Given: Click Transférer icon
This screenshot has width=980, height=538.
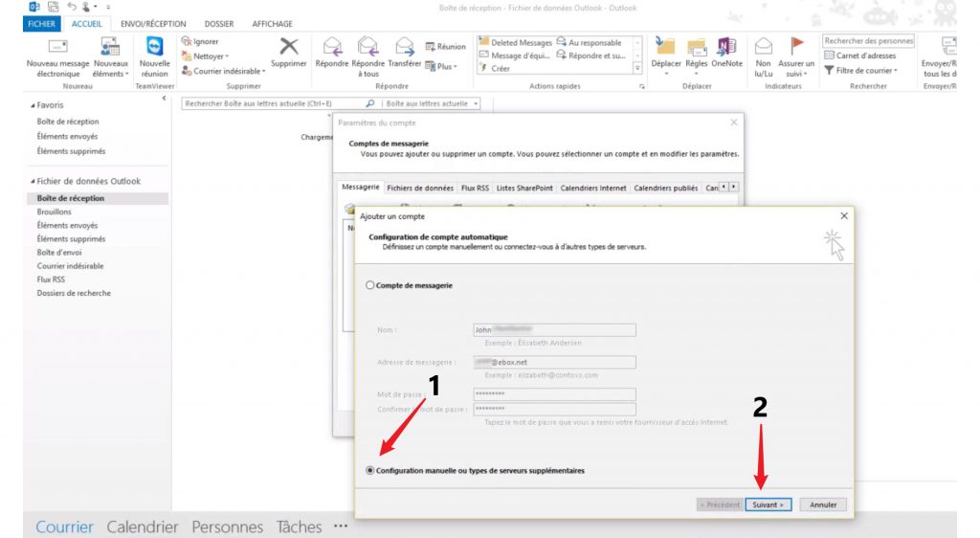Looking at the screenshot, I should pyautogui.click(x=405, y=47).
